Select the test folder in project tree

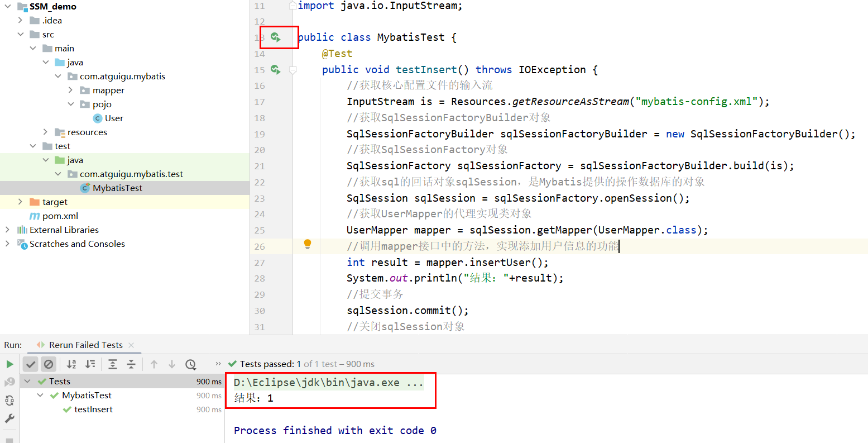(63, 146)
